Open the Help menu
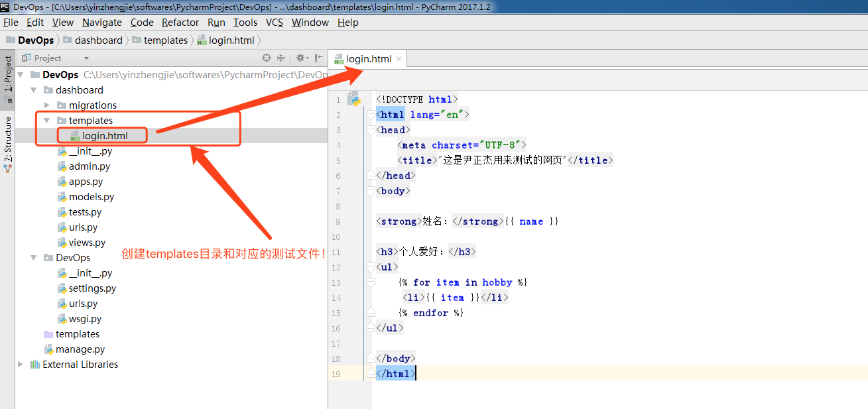868x409 pixels. 348,23
